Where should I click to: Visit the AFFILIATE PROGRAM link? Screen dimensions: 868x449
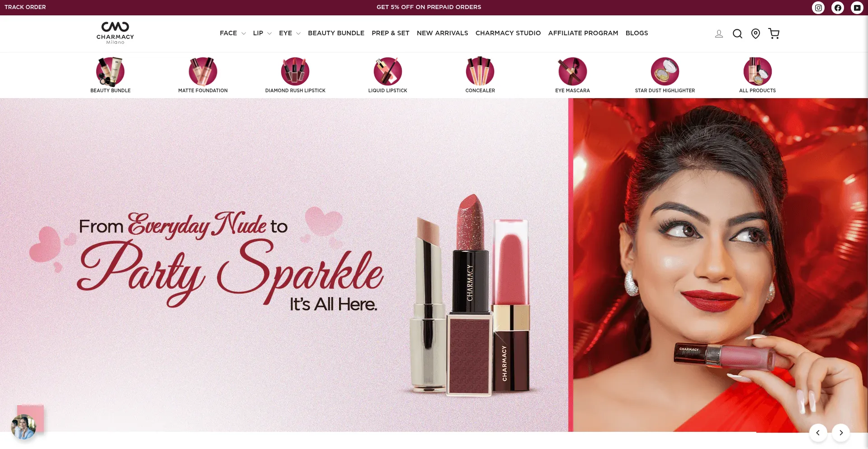click(583, 33)
